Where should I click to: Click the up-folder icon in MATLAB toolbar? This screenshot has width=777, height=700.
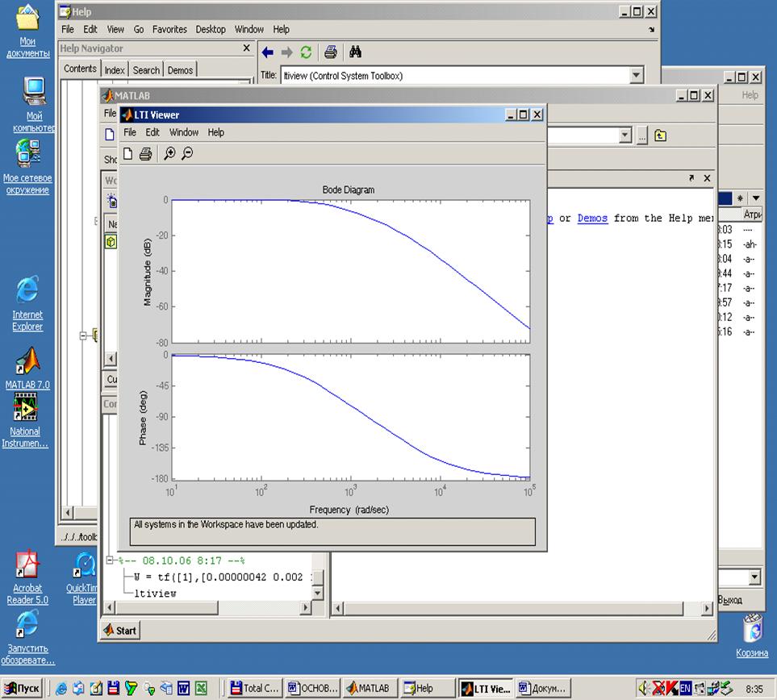coord(660,135)
